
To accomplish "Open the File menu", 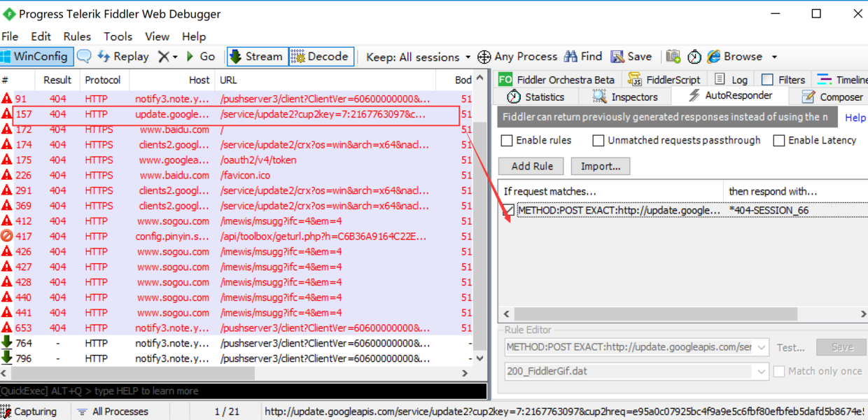I will tap(10, 36).
